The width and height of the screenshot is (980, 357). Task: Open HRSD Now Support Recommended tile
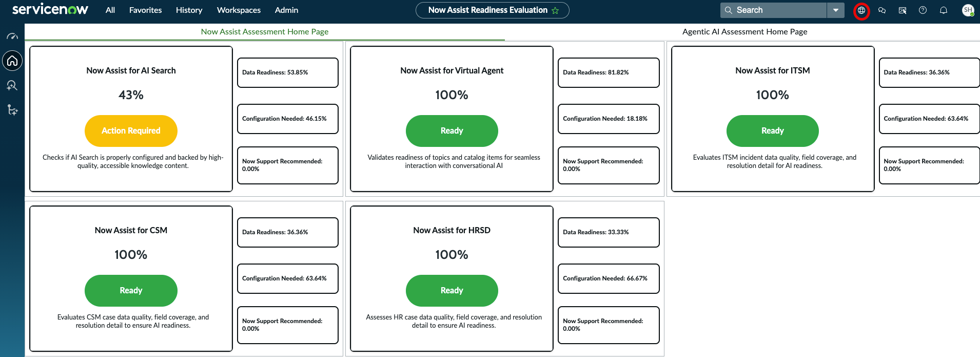click(x=609, y=325)
